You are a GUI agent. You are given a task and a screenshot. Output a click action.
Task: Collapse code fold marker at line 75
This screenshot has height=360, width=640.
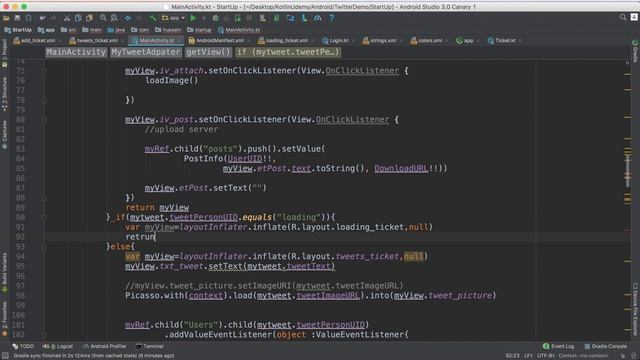[x=44, y=71]
